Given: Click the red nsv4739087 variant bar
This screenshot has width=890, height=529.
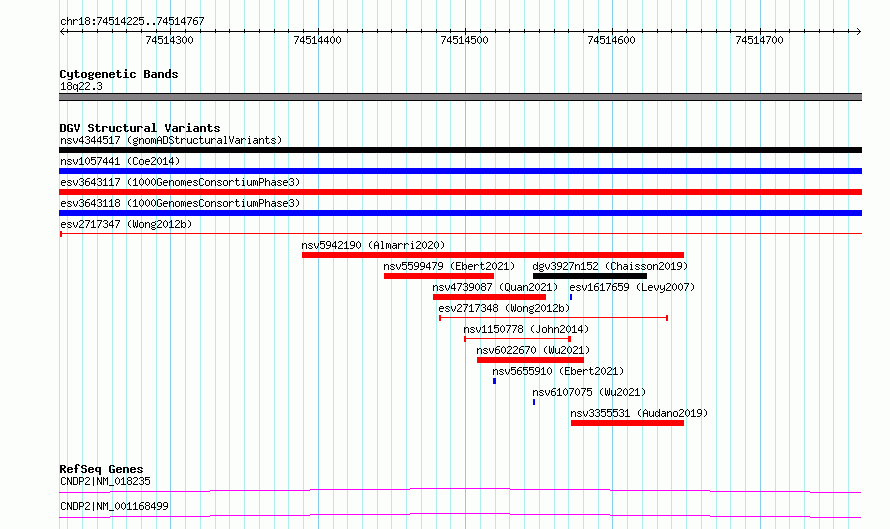Looking at the screenshot, I should coord(489,297).
